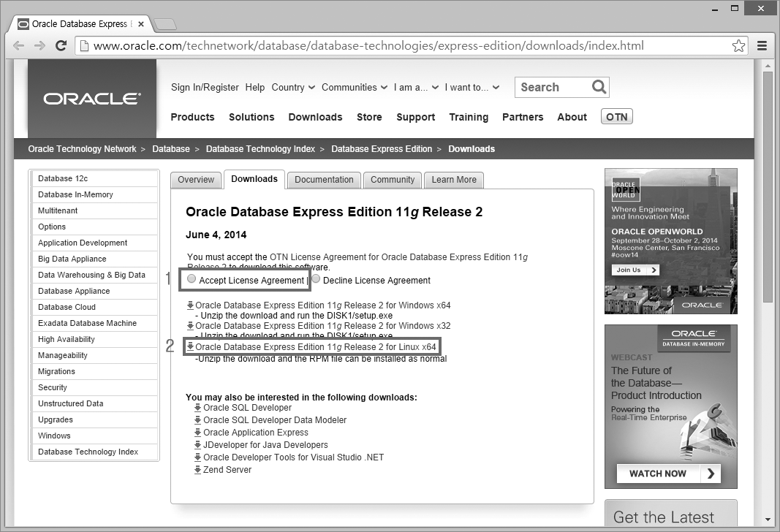This screenshot has width=780, height=532.
Task: Click the Oracle logo
Action: point(92,99)
